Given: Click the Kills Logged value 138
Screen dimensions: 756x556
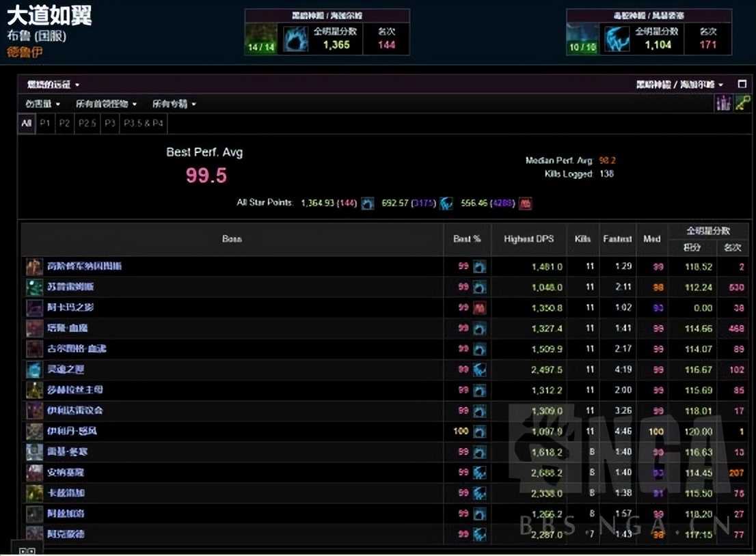Looking at the screenshot, I should click(x=606, y=174).
